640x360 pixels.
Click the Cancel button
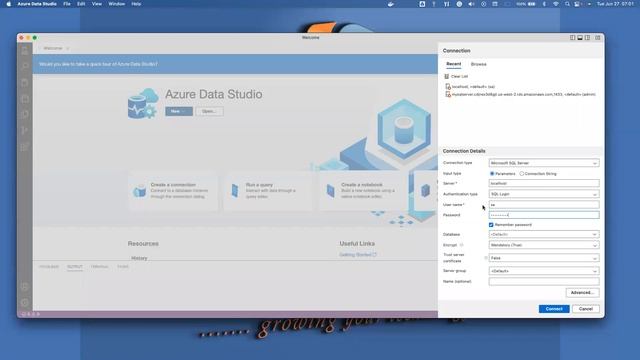click(585, 309)
